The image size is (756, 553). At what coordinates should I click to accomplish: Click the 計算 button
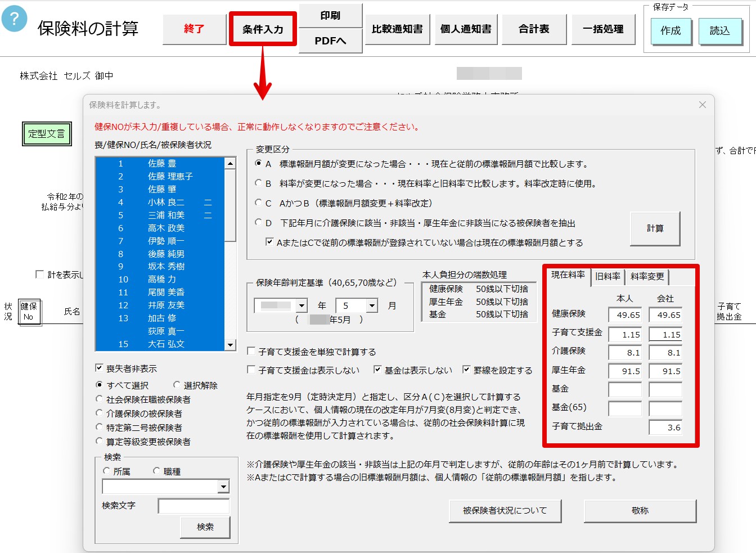click(x=655, y=228)
